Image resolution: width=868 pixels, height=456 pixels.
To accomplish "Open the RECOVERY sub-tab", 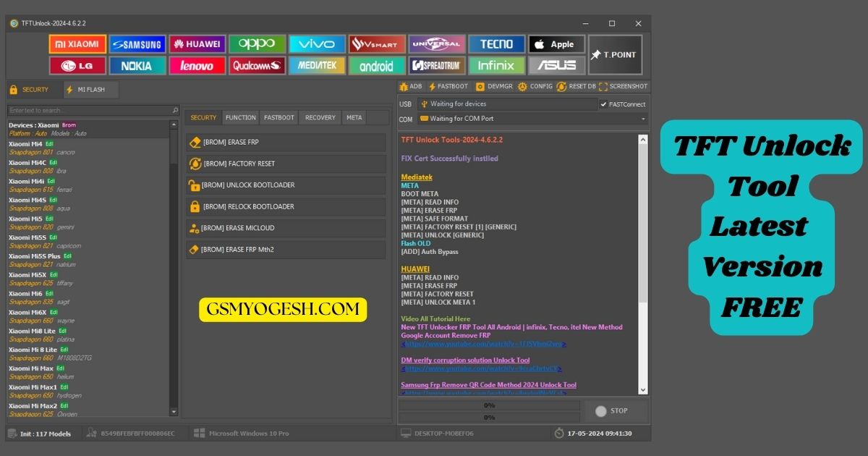I will [320, 117].
